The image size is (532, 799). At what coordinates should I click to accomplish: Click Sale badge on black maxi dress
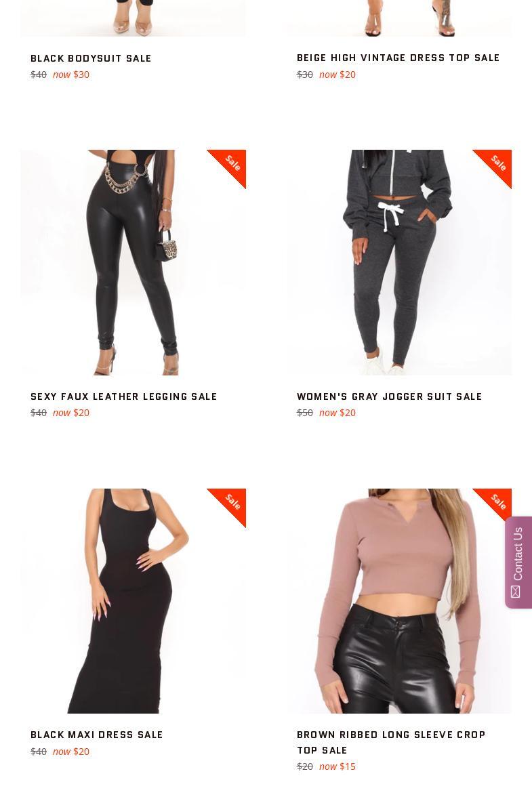click(x=231, y=503)
